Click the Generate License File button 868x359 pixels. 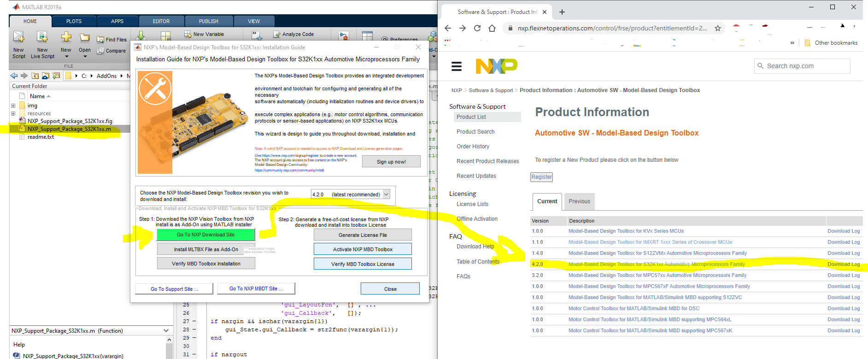[363, 235]
